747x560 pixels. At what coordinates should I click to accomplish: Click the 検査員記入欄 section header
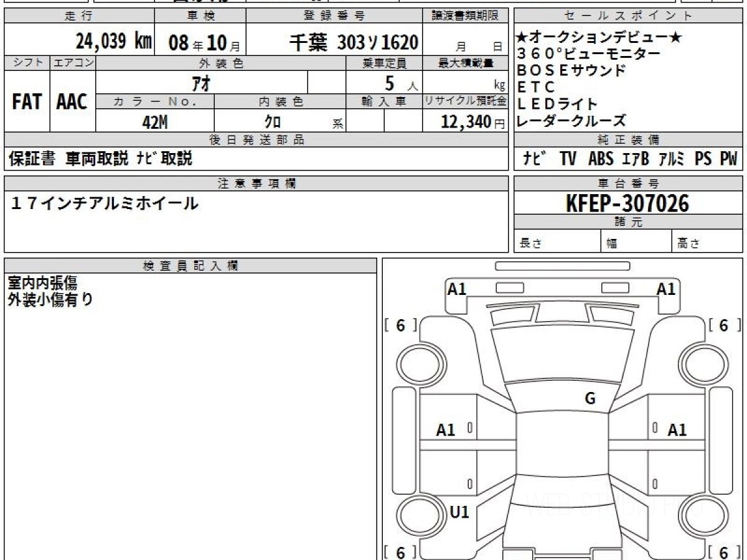coord(190,266)
